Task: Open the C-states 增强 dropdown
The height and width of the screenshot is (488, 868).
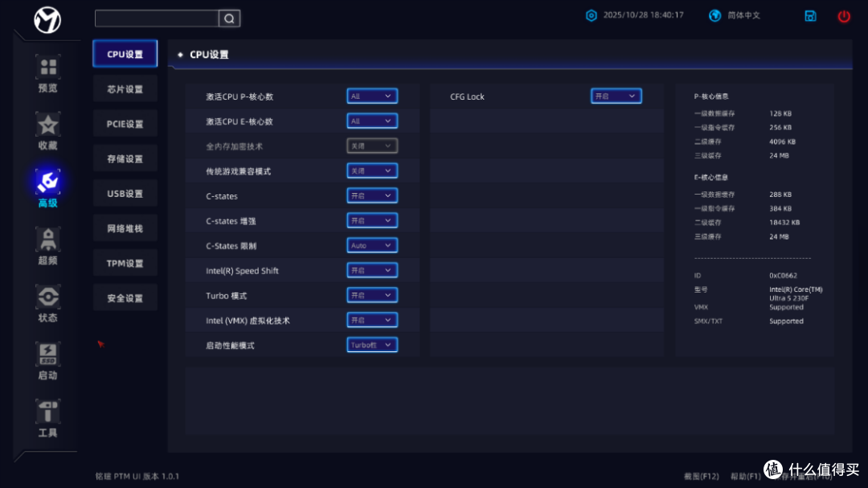Action: point(372,221)
